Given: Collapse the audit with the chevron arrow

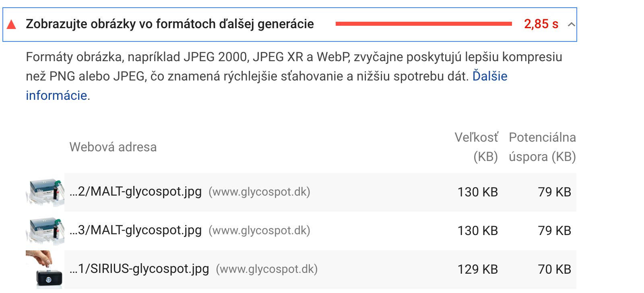Looking at the screenshot, I should click(571, 25).
